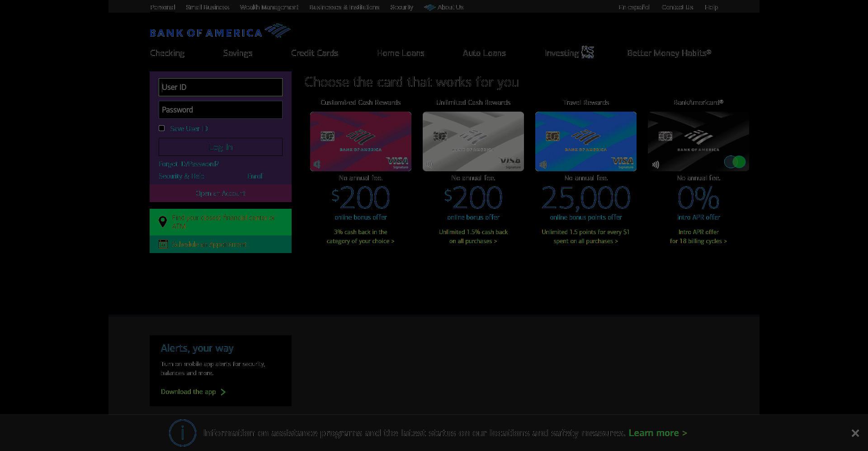The width and height of the screenshot is (868, 451).
Task: Select the Wealth Management tab
Action: [269, 7]
